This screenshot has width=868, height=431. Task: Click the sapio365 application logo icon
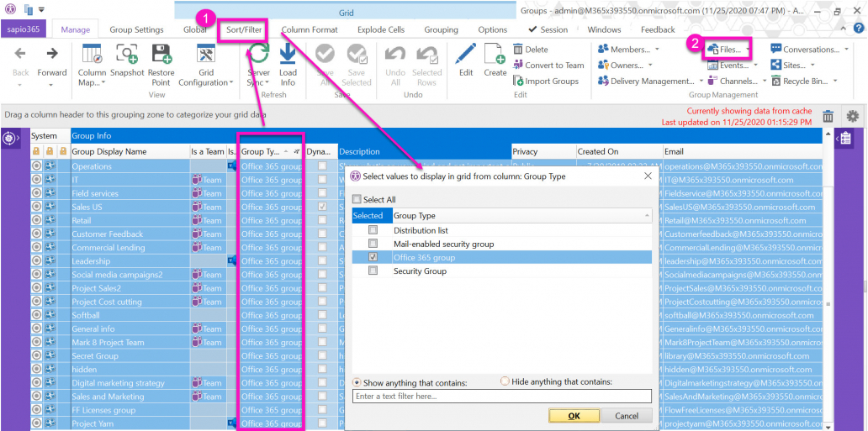point(11,9)
